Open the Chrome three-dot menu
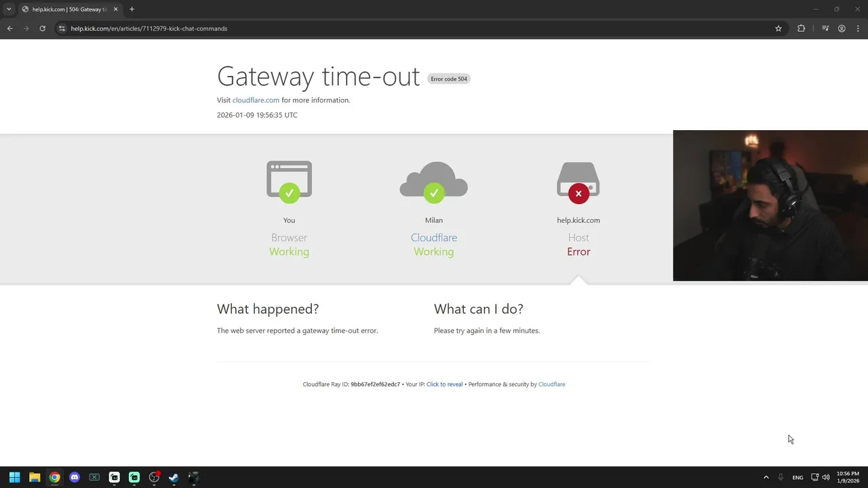Screen dimensions: 868x488 859,28
